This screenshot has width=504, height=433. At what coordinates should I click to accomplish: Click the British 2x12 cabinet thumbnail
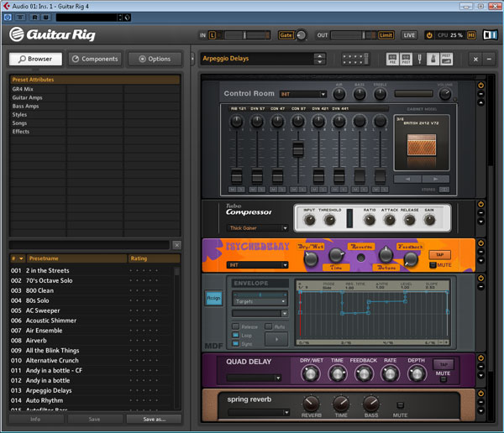click(422, 145)
